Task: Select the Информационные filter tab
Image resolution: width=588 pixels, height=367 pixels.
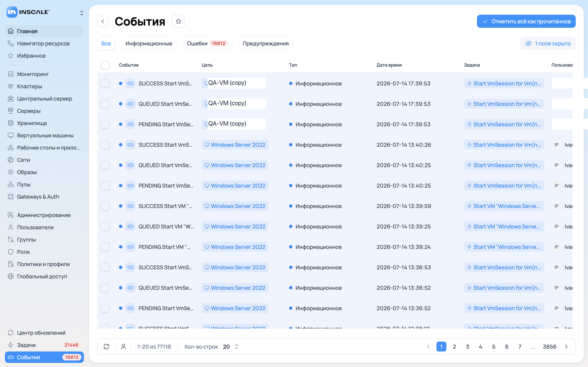Action: pyautogui.click(x=149, y=44)
